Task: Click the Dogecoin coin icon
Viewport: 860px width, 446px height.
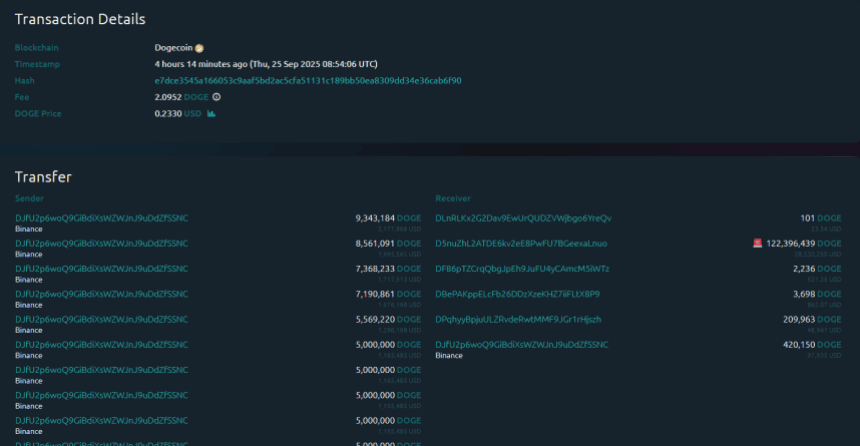Action: pos(199,48)
